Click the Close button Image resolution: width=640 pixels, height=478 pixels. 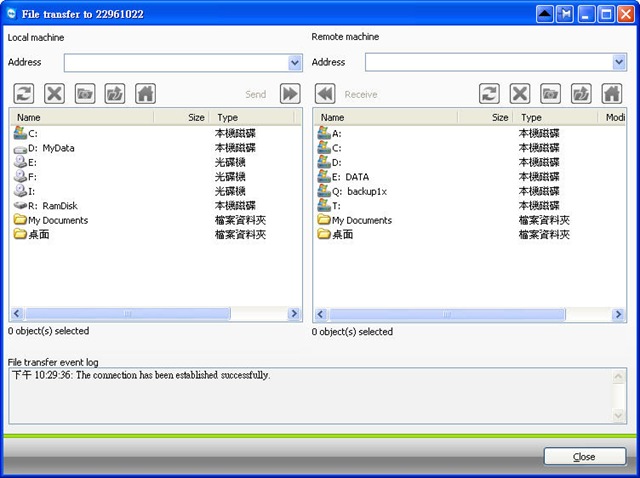584,456
